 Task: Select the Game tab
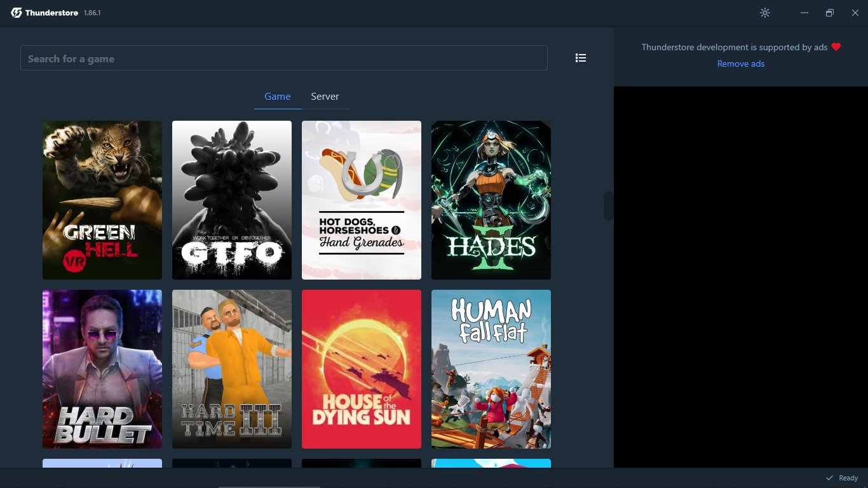278,97
